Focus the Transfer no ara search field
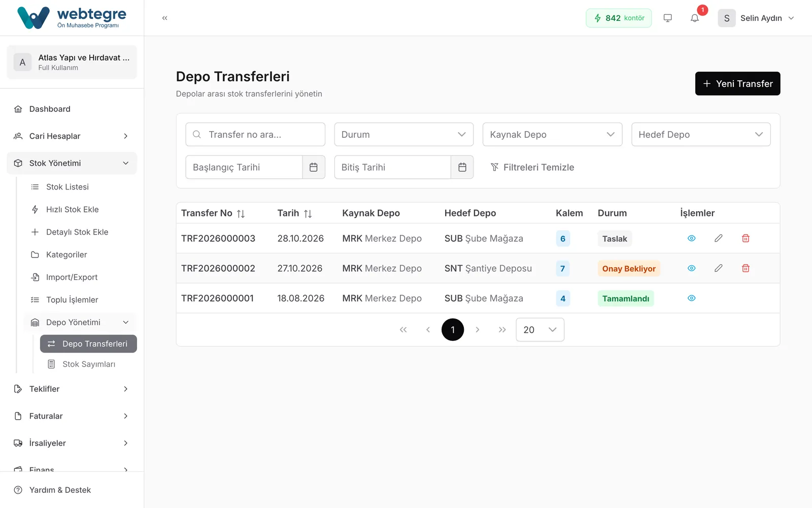Screen dimensions: 812x508 (x=255, y=135)
